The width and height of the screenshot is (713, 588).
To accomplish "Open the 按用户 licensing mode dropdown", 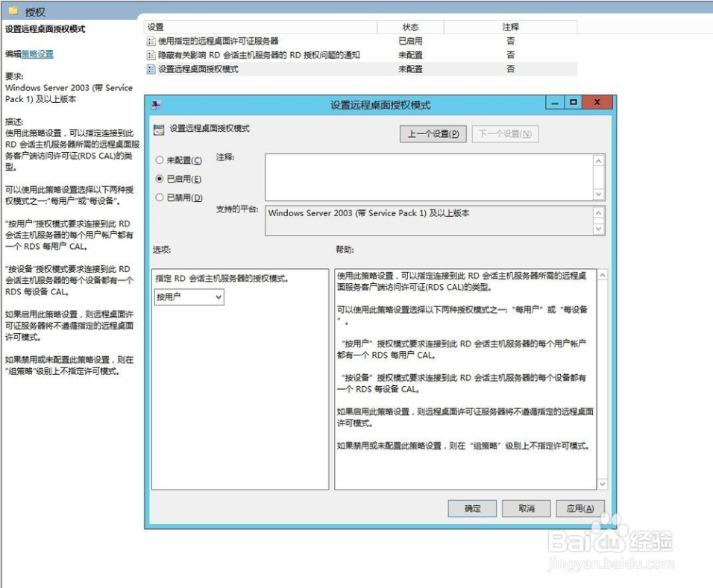I will (189, 297).
